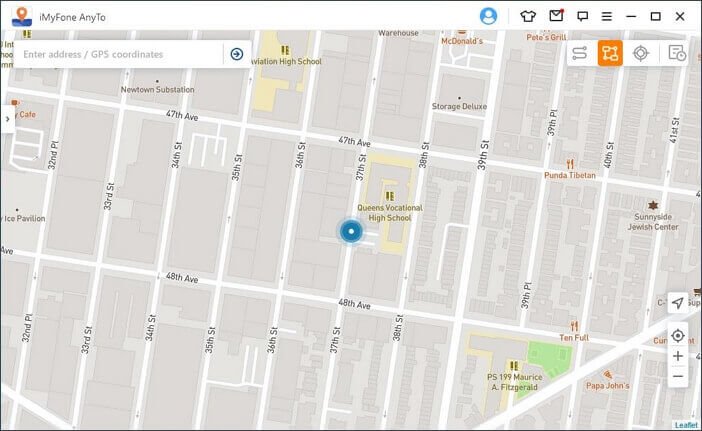This screenshot has height=431, width=702.
Task: Zoom out with the minus button
Action: 678,376
